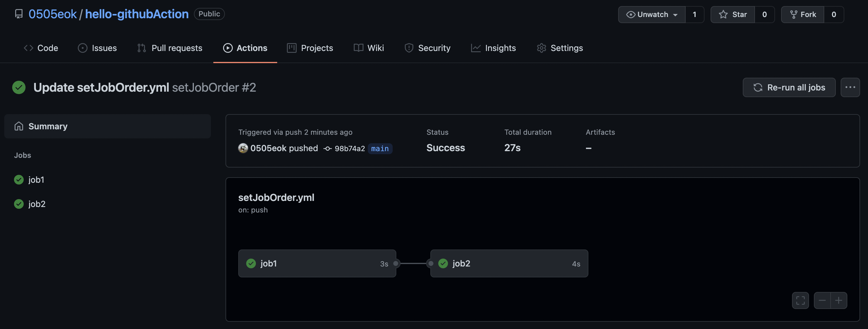Screen dimensions: 868x329
Task: Open the hello-githubAction repository link
Action: (x=137, y=14)
